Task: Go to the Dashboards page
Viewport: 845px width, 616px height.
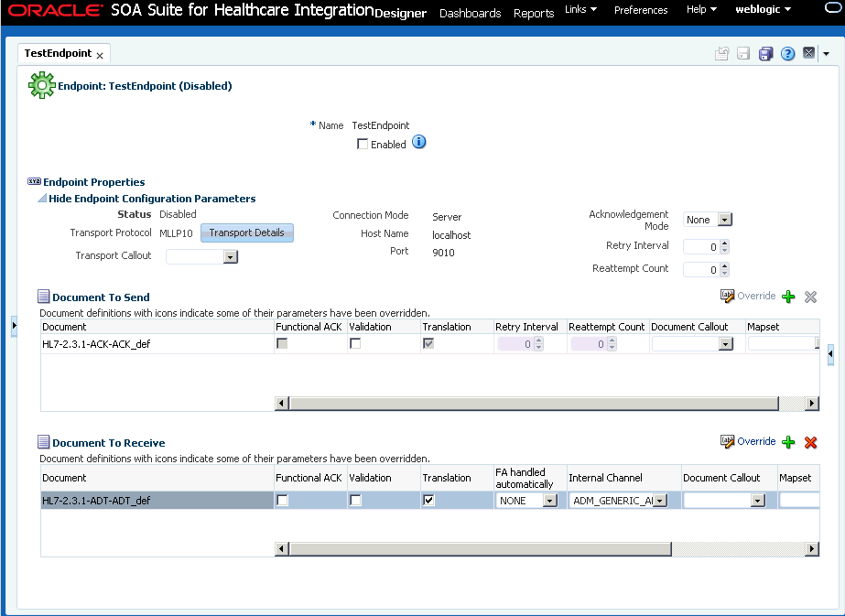Action: click(470, 13)
